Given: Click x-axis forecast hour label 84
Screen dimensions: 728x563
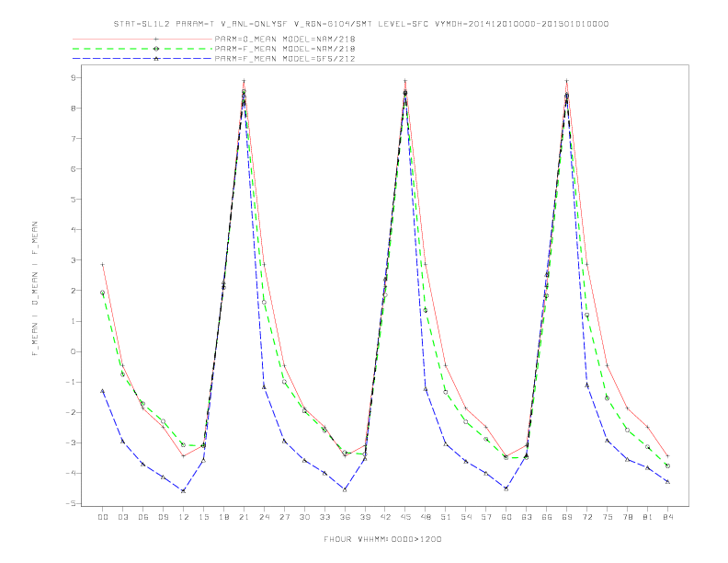Looking at the screenshot, I should click(x=668, y=517).
